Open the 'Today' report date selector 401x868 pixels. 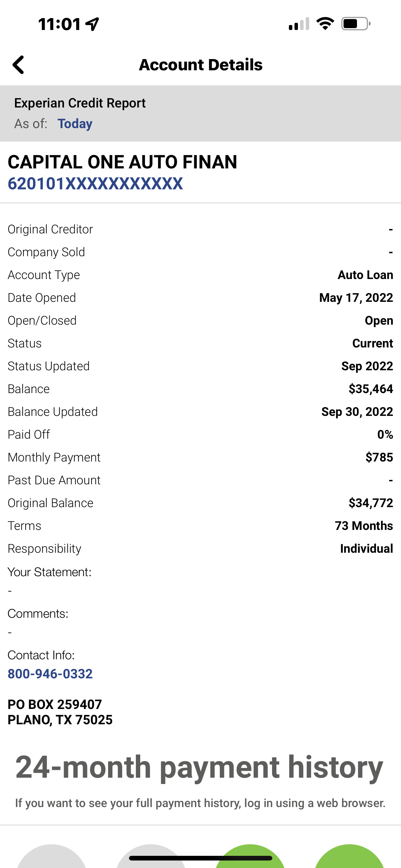[75, 124]
